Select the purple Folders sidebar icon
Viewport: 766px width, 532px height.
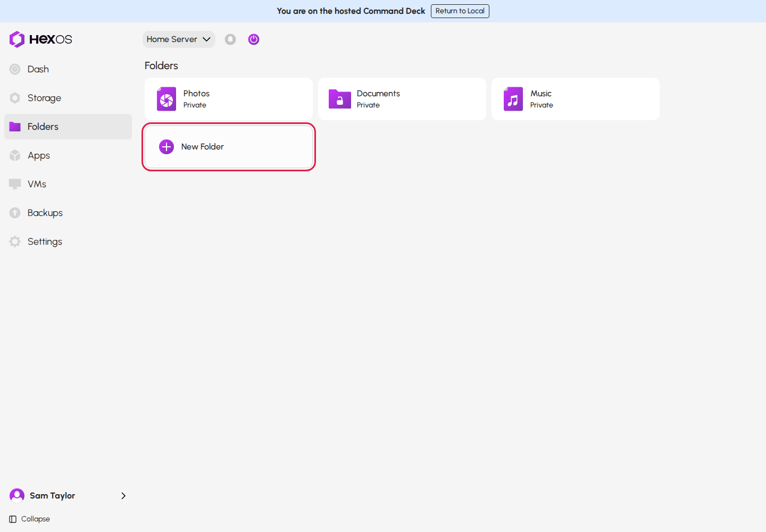coord(15,127)
